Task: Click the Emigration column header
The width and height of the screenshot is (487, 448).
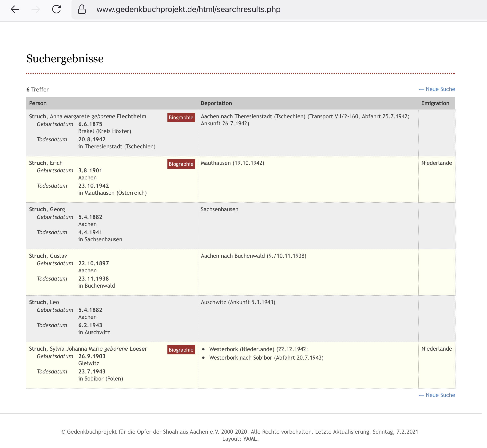Action: coord(435,103)
